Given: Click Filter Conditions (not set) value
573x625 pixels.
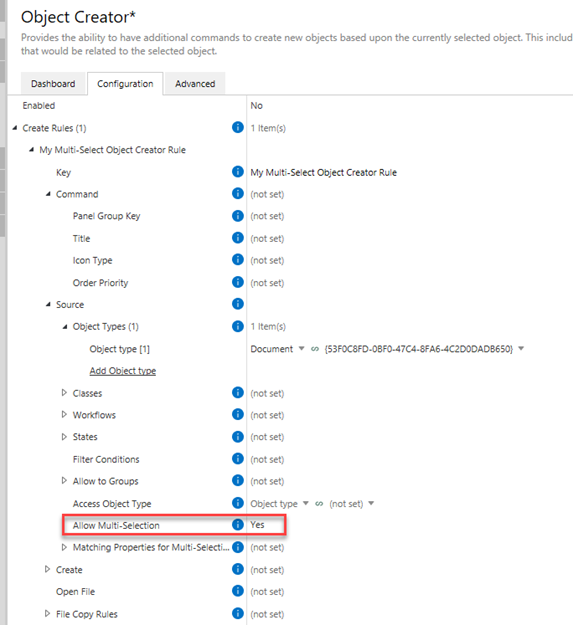Looking at the screenshot, I should [x=267, y=459].
